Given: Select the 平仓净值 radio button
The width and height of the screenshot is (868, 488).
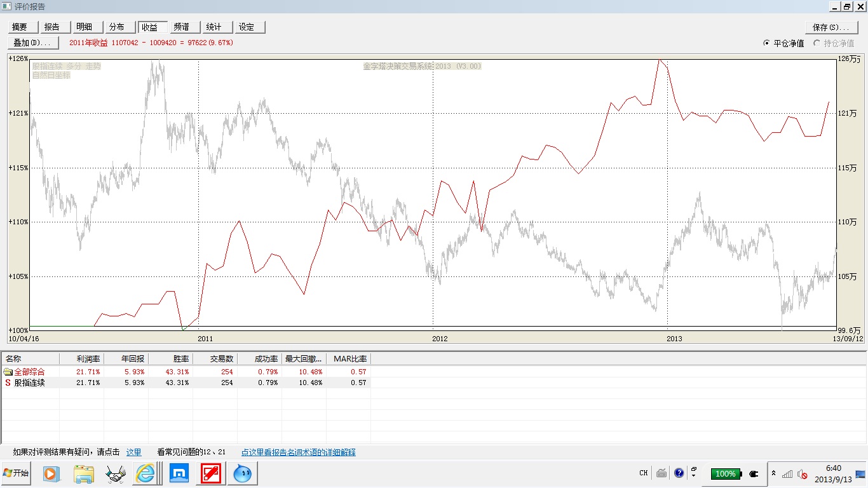Looking at the screenshot, I should point(766,43).
